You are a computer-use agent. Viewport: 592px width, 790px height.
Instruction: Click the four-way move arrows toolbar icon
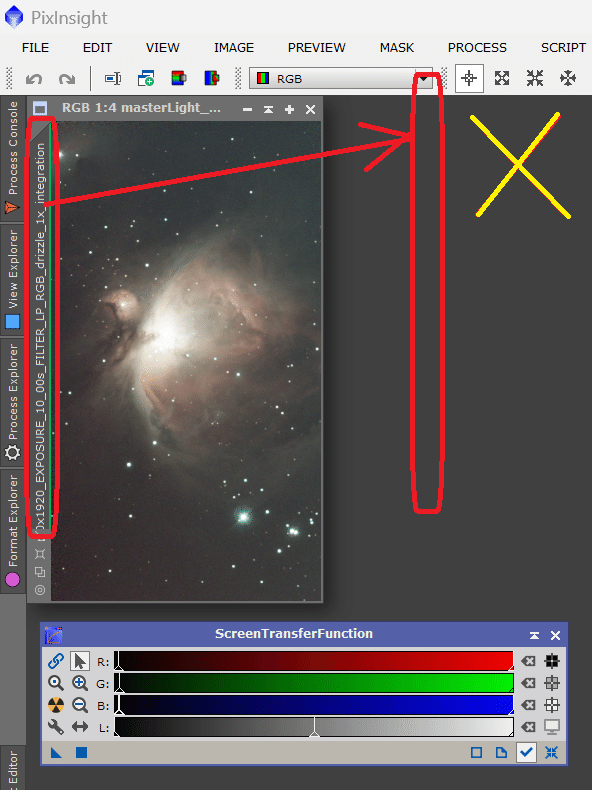coord(568,78)
